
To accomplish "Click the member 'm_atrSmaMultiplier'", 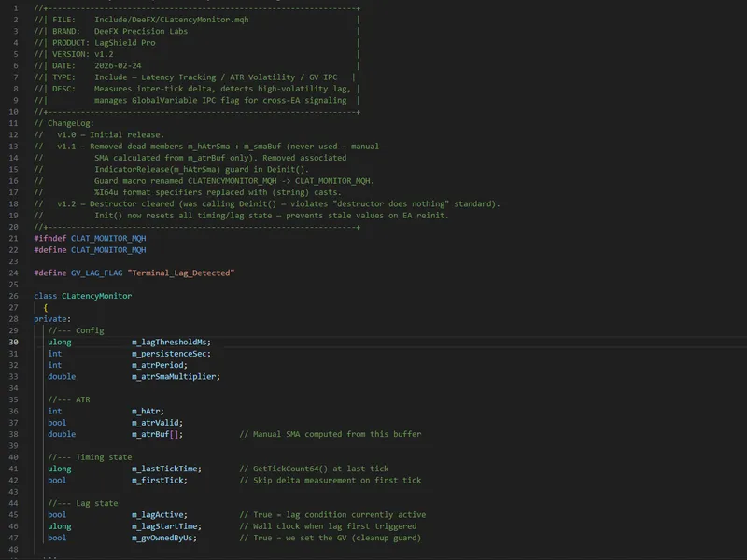I will click(x=174, y=377).
